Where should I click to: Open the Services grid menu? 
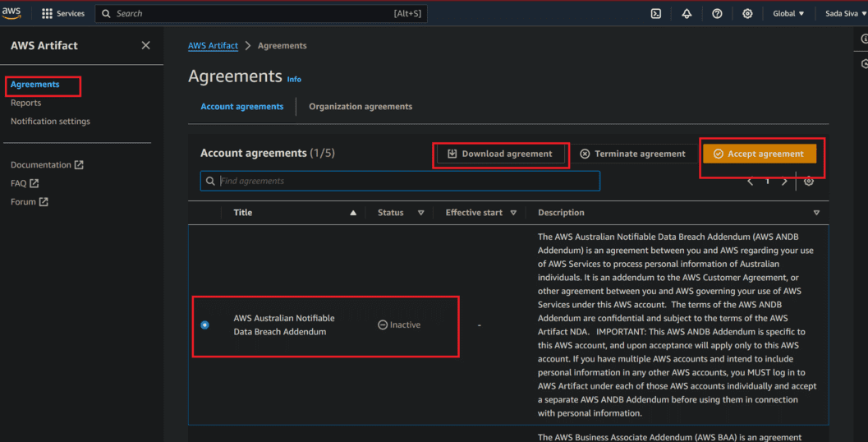tap(47, 13)
